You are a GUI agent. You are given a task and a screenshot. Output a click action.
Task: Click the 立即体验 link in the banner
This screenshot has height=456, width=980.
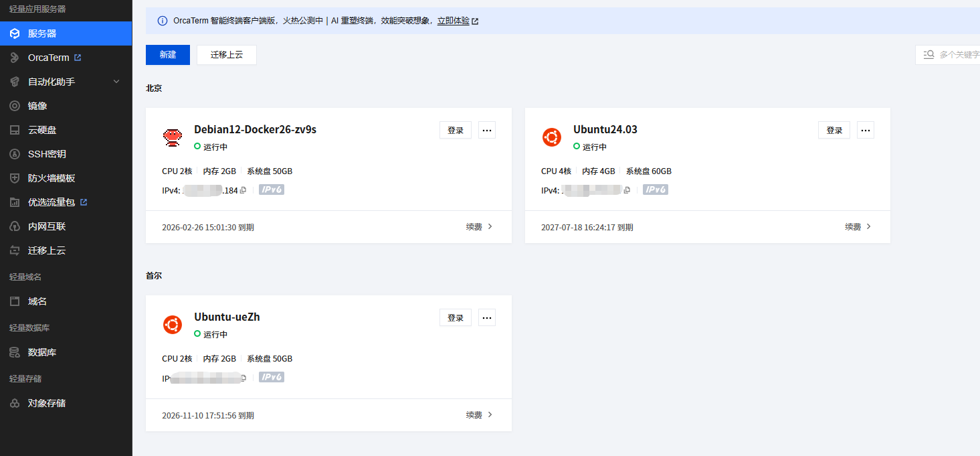click(454, 21)
